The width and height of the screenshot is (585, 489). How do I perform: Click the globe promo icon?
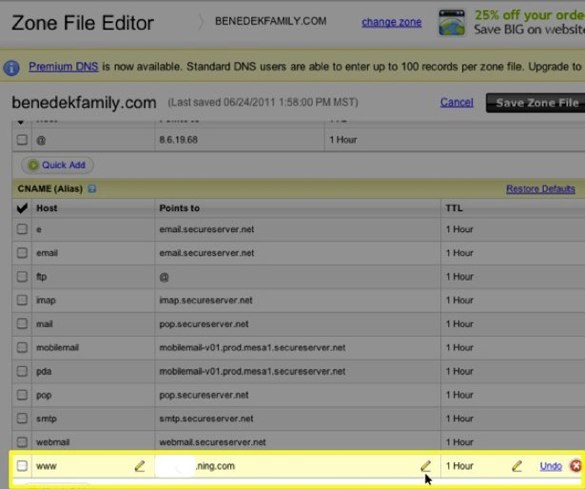click(452, 23)
